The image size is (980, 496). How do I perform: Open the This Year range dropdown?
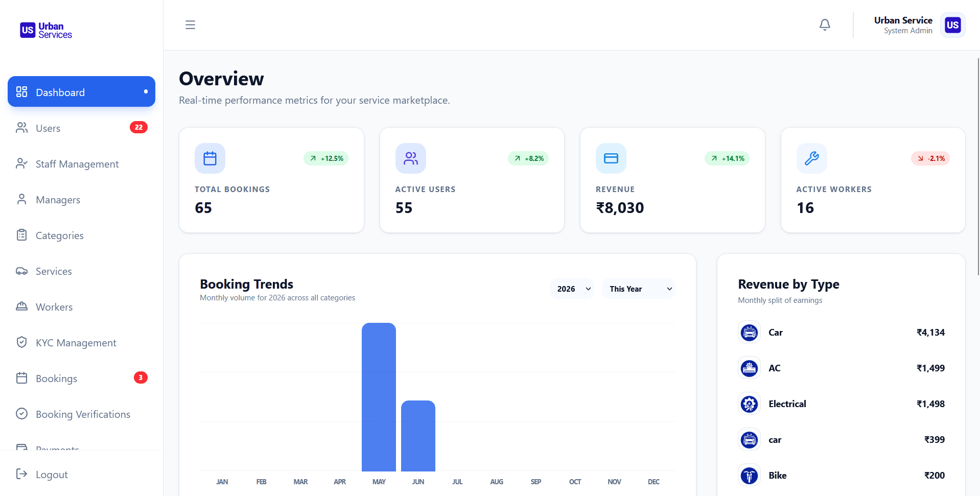(x=639, y=289)
